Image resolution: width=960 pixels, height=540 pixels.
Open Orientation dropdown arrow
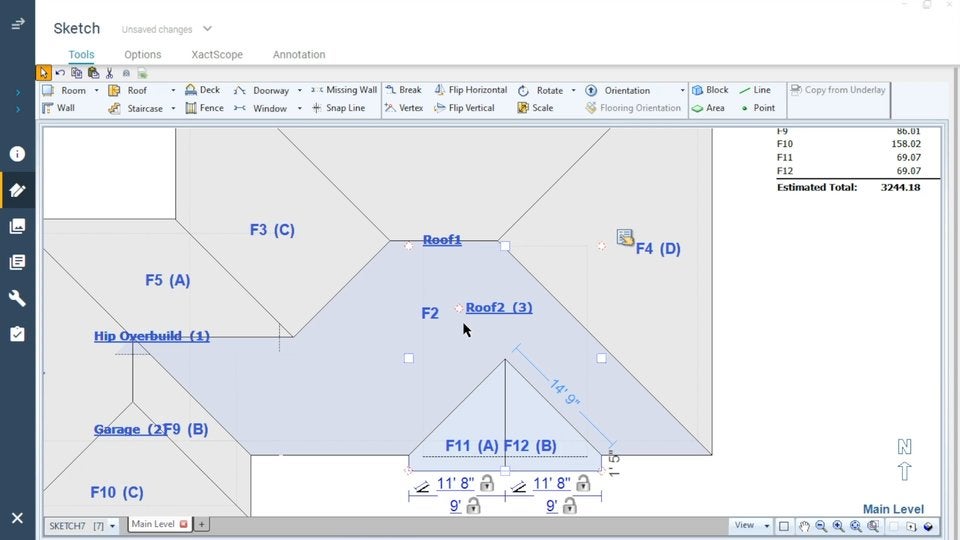[682, 91]
